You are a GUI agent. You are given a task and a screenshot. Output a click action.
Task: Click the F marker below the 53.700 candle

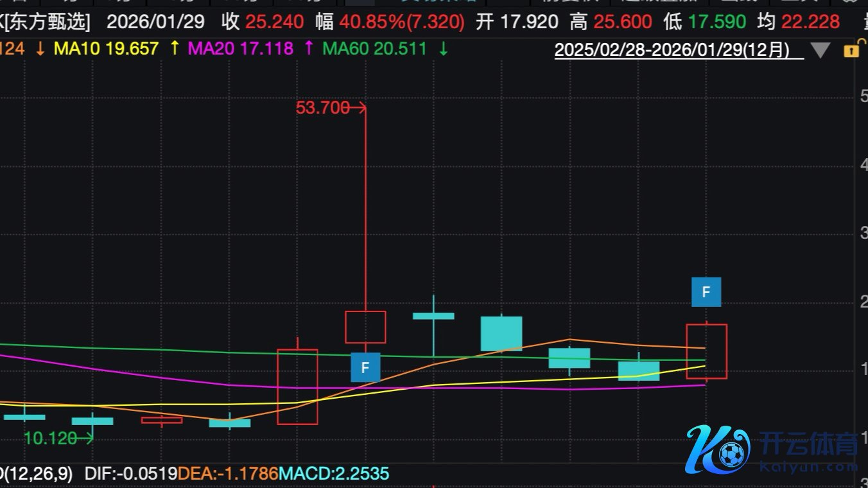pos(365,367)
